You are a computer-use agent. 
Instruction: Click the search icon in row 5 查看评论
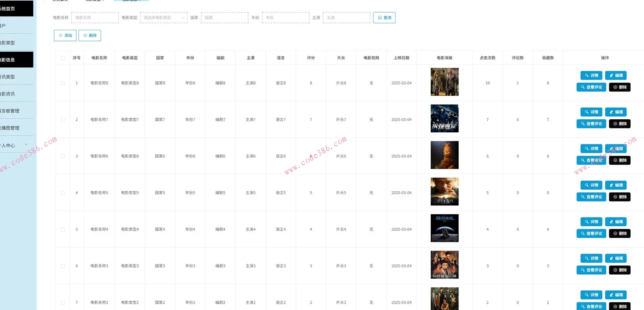(x=583, y=234)
